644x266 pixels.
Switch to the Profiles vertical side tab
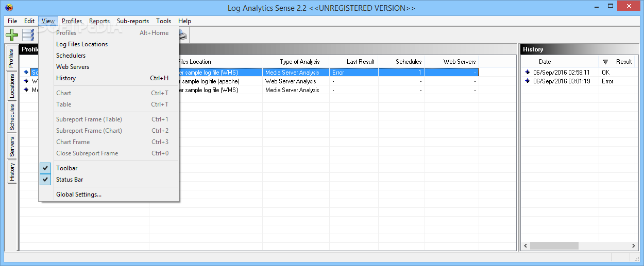tap(12, 59)
